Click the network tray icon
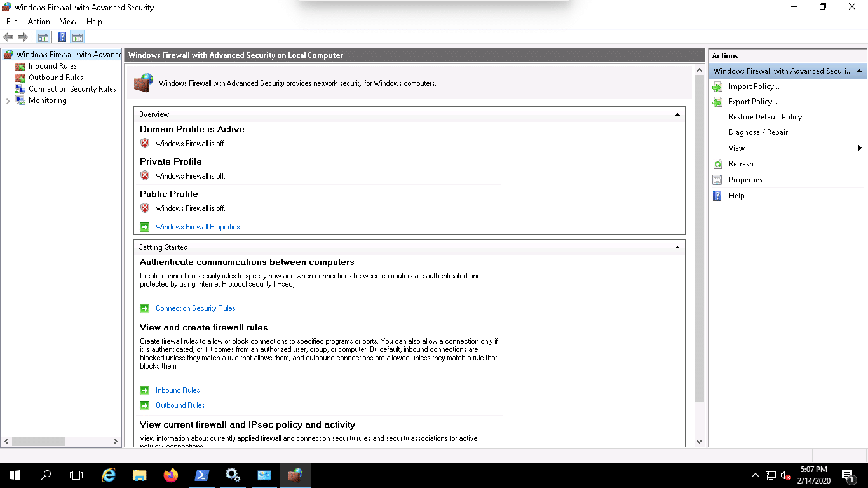The width and height of the screenshot is (868, 488). tap(771, 475)
